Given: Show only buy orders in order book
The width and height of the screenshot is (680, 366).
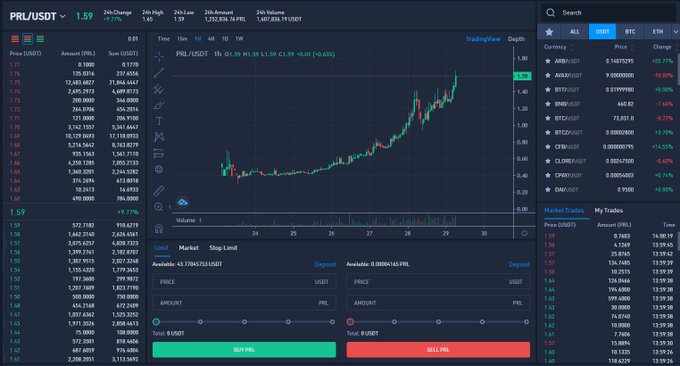Looking at the screenshot, I should click(40, 39).
